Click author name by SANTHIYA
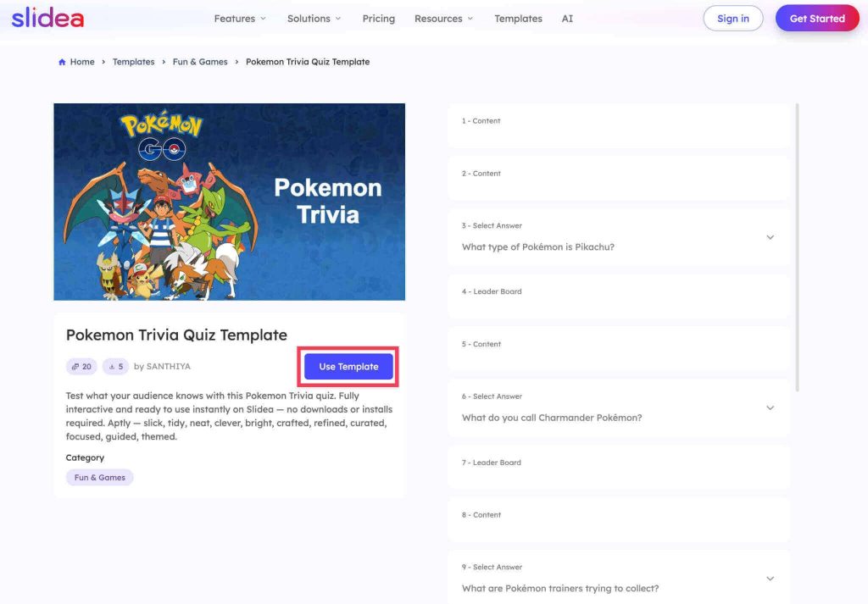The height and width of the screenshot is (604, 868). tap(162, 367)
